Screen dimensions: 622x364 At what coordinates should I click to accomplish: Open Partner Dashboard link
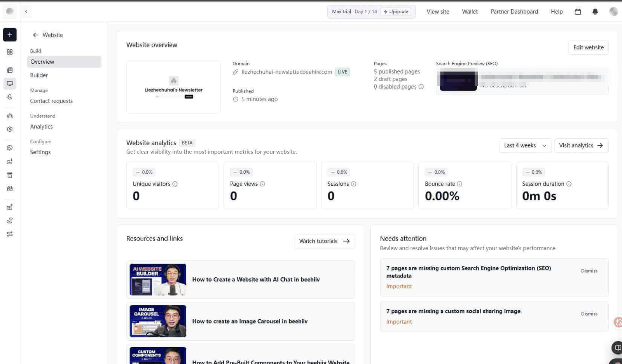tap(514, 12)
